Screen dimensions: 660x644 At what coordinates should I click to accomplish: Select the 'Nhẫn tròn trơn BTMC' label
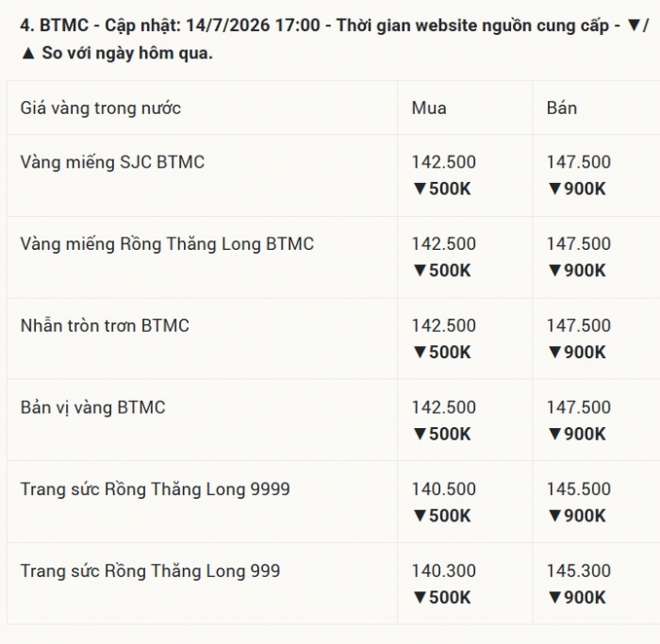105,326
